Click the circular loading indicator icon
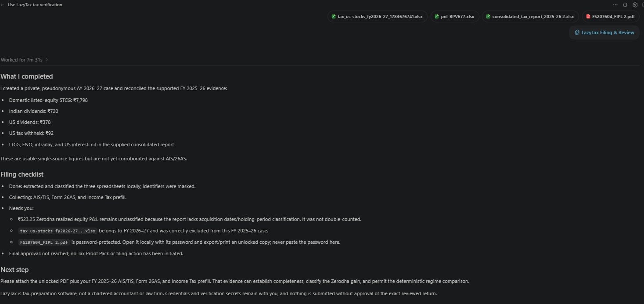The height and width of the screenshot is (304, 644). (x=625, y=5)
